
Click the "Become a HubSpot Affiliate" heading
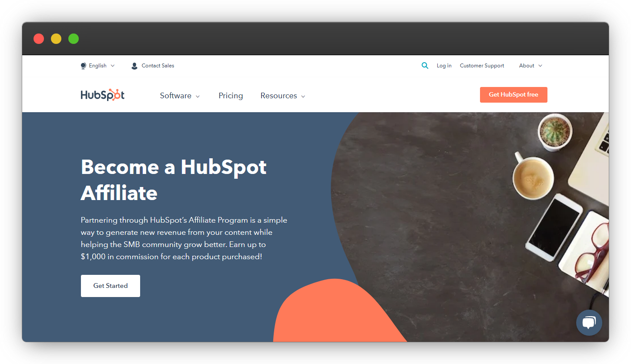174,180
